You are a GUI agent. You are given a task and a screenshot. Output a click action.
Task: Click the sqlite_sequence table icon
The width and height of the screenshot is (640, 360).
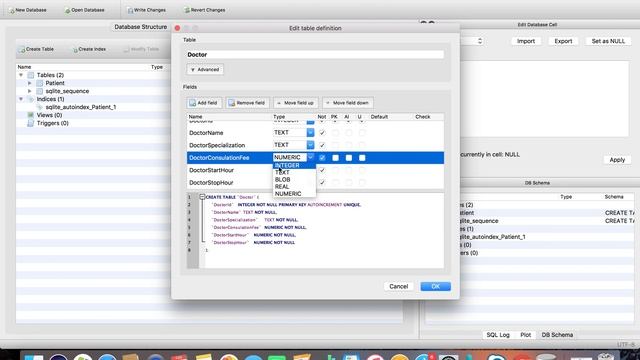(40, 91)
